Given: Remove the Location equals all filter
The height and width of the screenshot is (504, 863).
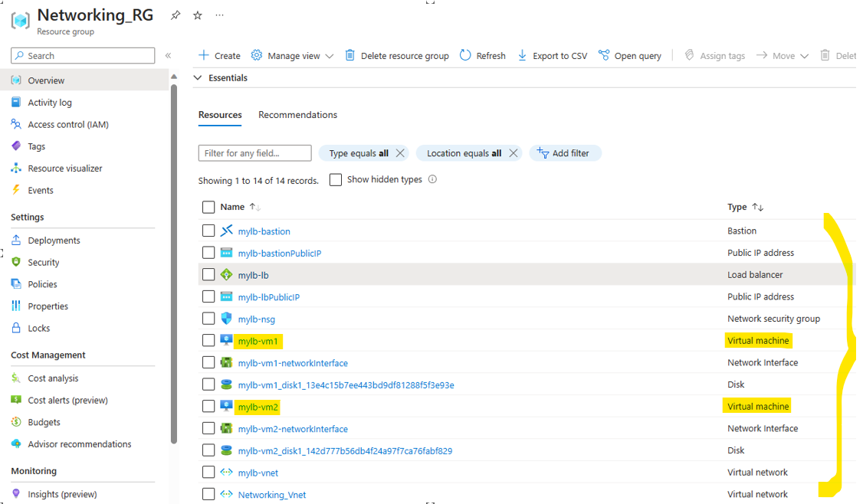Looking at the screenshot, I should point(513,153).
